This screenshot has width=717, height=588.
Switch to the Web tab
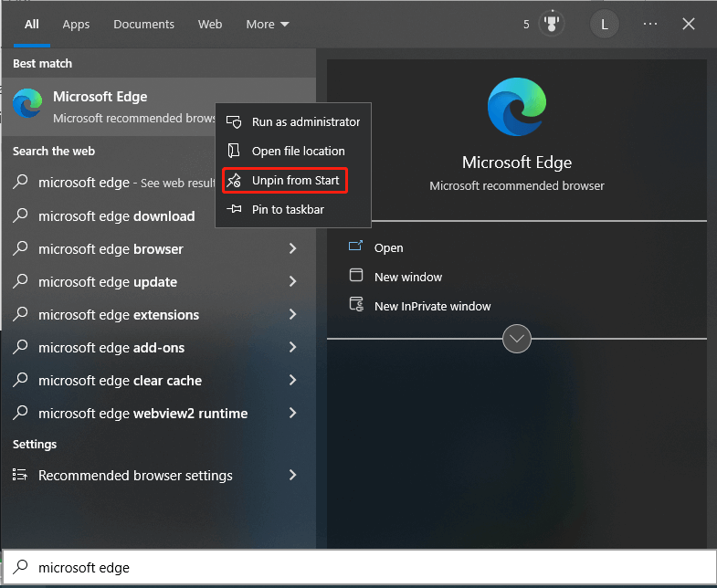pos(210,25)
